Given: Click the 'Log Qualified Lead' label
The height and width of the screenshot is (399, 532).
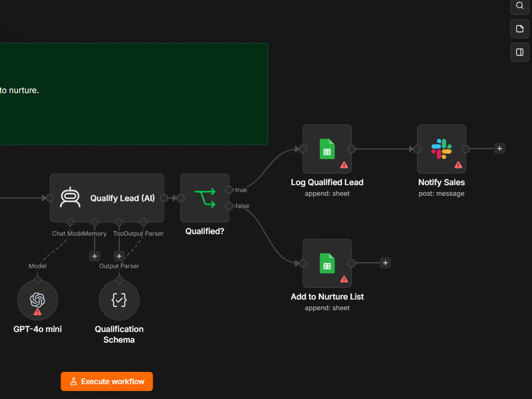Looking at the screenshot, I should (327, 182).
